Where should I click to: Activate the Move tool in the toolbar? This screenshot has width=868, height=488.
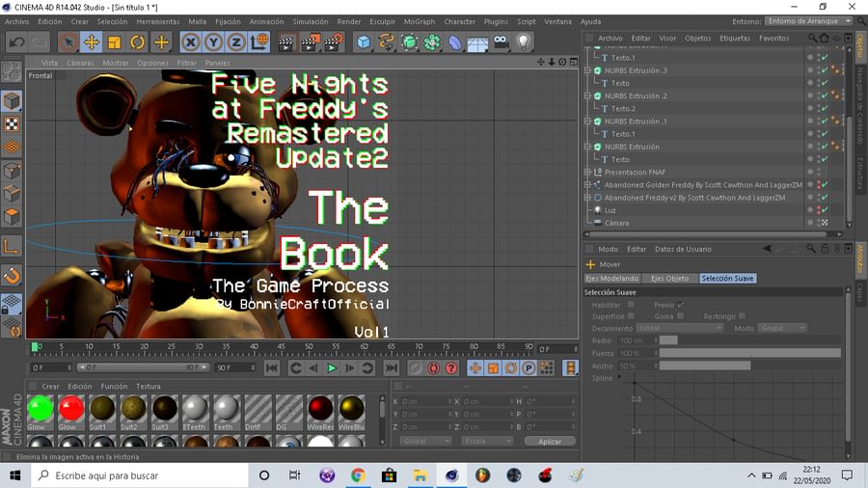click(x=92, y=42)
